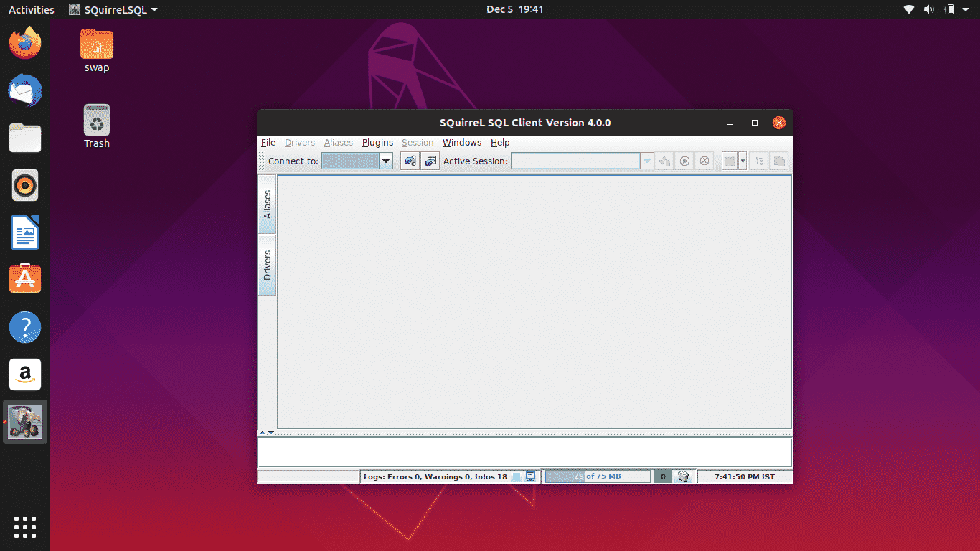Viewport: 980px width, 551px height.
Task: Open the Windows menu
Action: point(461,142)
